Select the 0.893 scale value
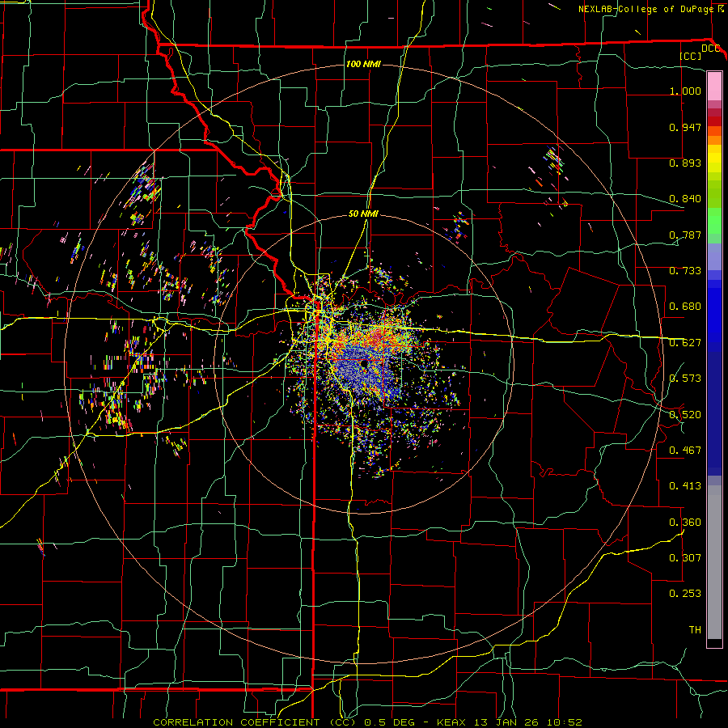Image resolution: width=728 pixels, height=728 pixels. (x=685, y=163)
